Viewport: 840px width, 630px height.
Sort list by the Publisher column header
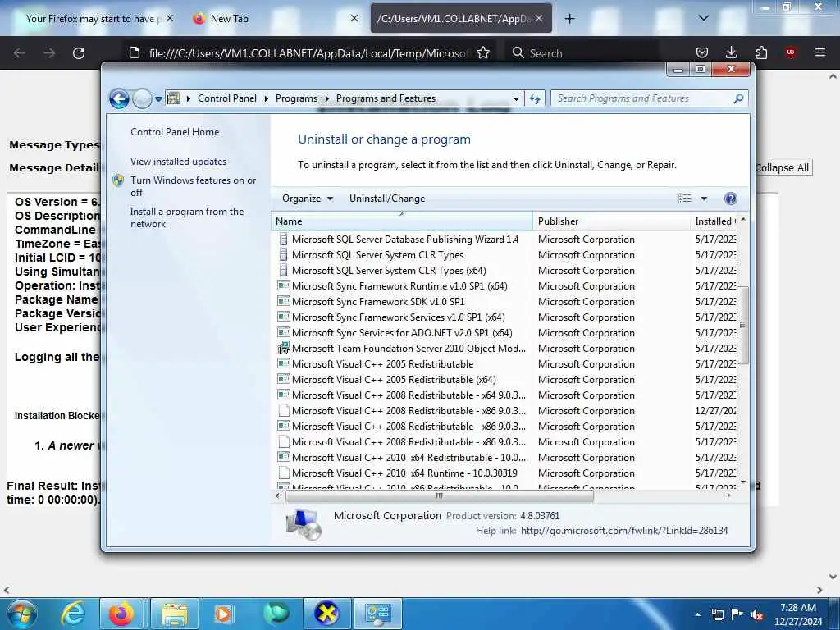point(611,221)
